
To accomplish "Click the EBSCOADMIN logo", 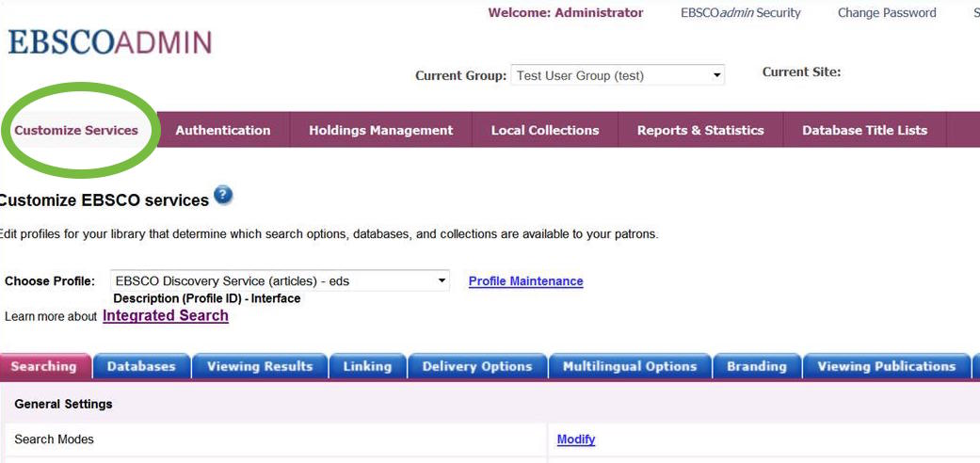I will (110, 42).
